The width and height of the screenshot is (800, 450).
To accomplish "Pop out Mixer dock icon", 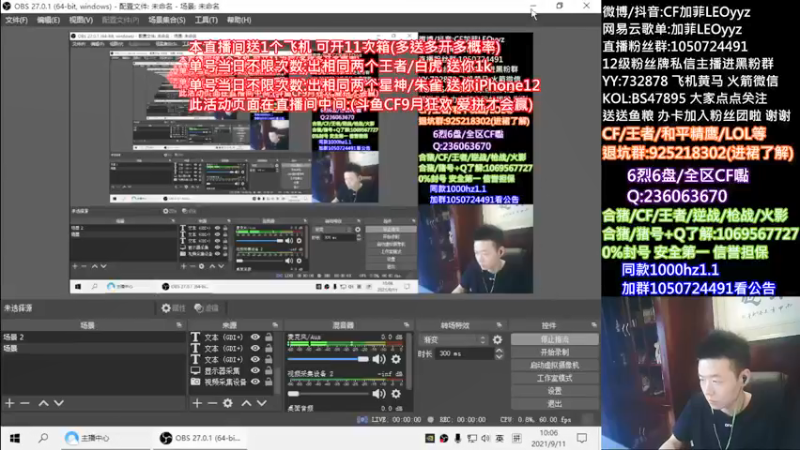I will (x=406, y=325).
